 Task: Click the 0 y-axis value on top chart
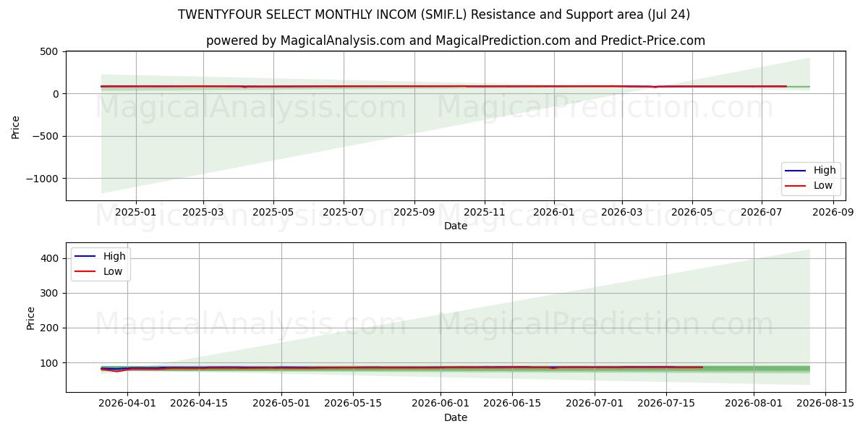[56, 94]
